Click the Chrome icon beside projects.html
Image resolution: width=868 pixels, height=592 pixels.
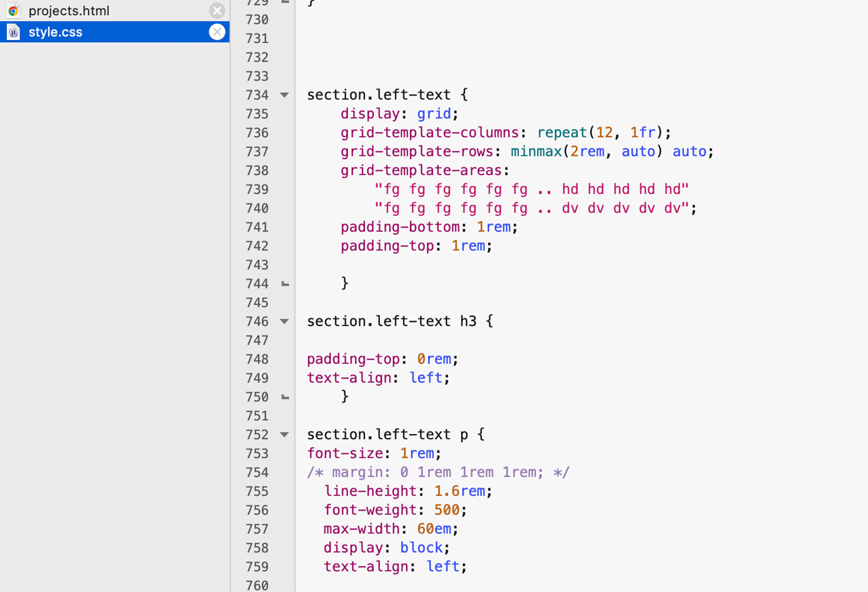point(13,11)
